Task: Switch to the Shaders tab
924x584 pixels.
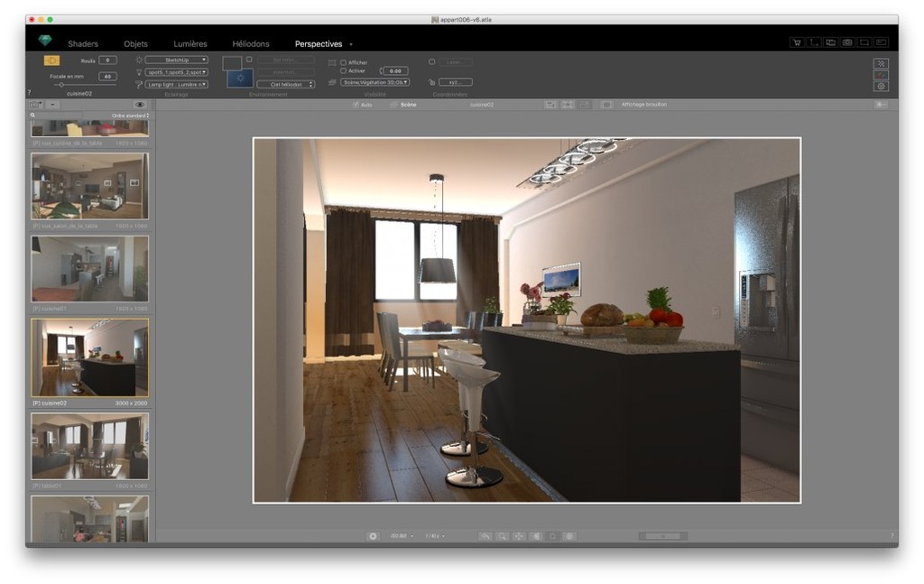Action: coord(83,44)
